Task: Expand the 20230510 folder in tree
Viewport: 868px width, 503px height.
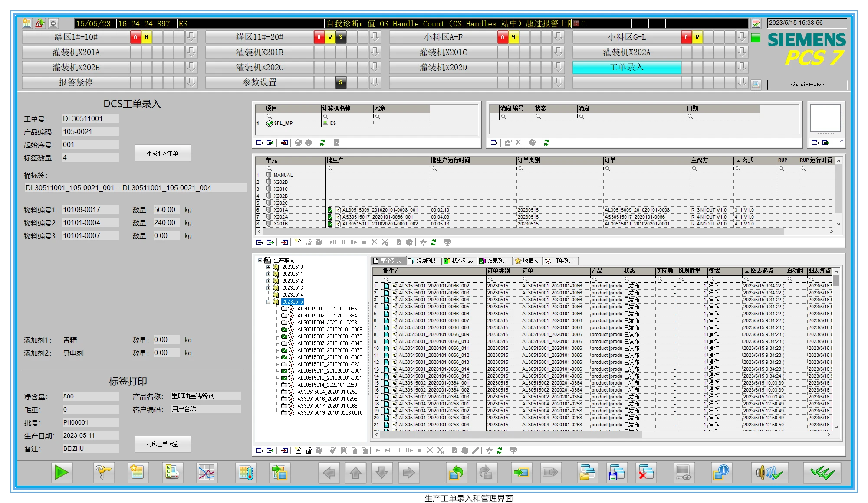Action: tap(268, 267)
